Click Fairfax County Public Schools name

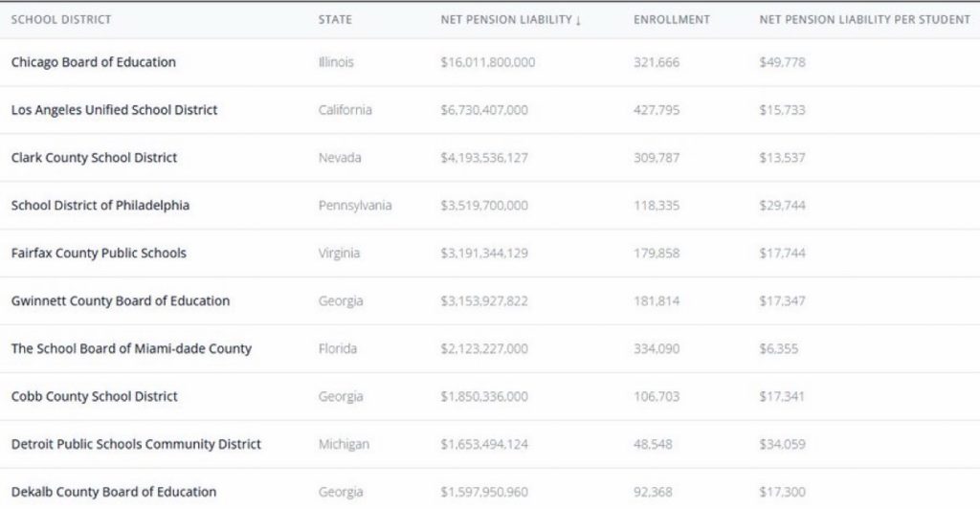[99, 254]
